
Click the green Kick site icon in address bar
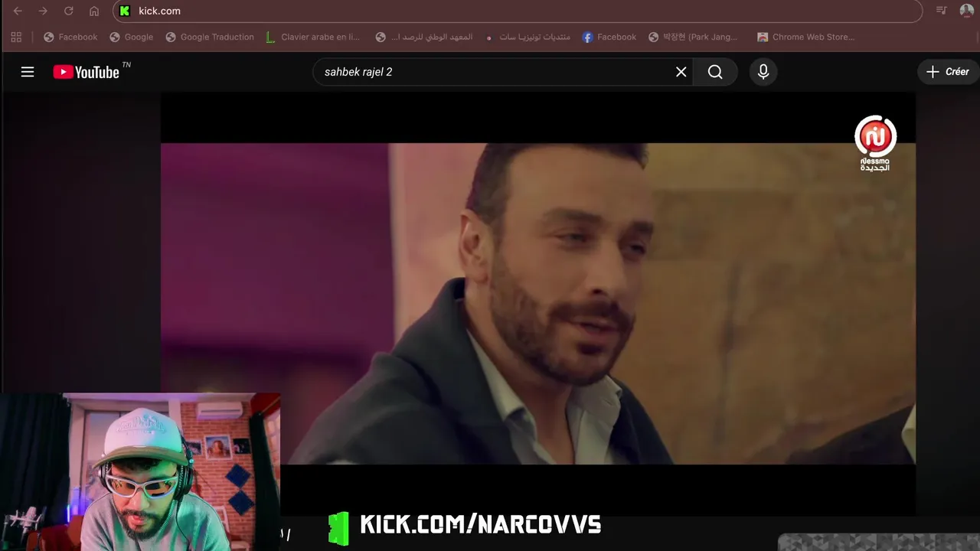coord(125,11)
